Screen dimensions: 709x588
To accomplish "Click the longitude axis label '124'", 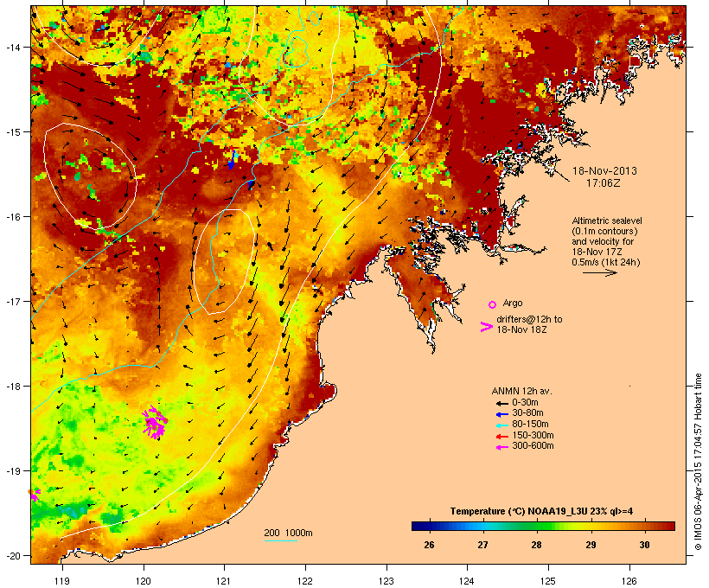I will point(467,581).
